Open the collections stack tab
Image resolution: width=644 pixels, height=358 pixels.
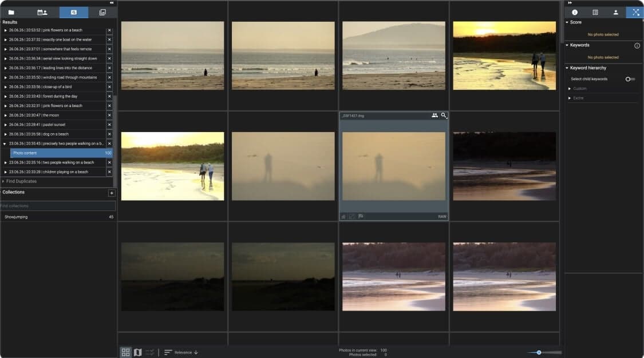(102, 13)
